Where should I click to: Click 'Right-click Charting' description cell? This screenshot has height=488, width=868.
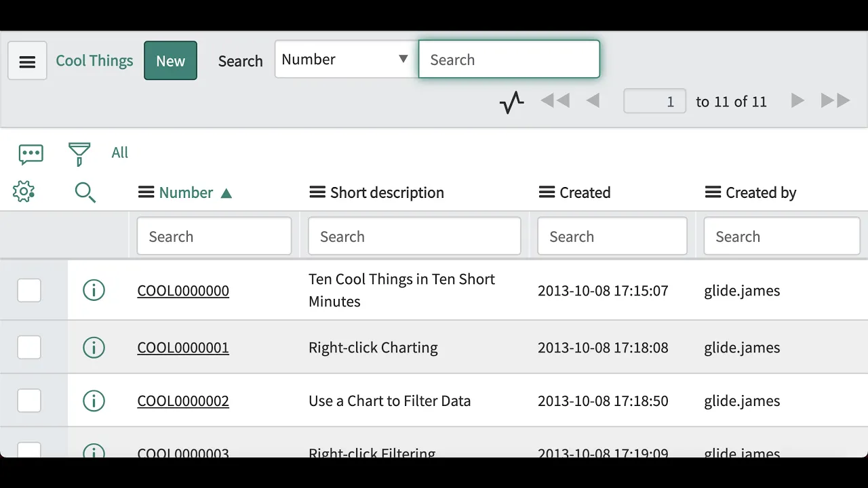(x=373, y=348)
